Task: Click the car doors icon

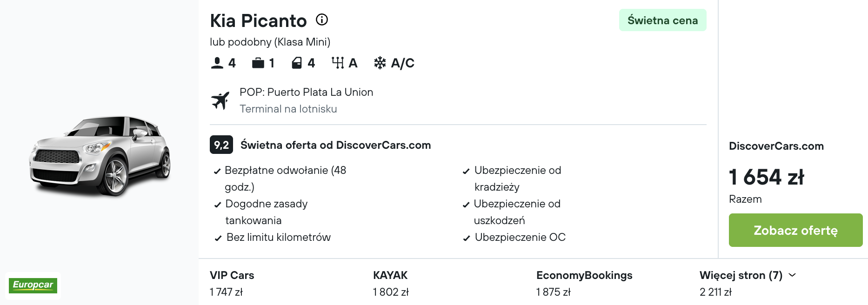Action: [297, 63]
